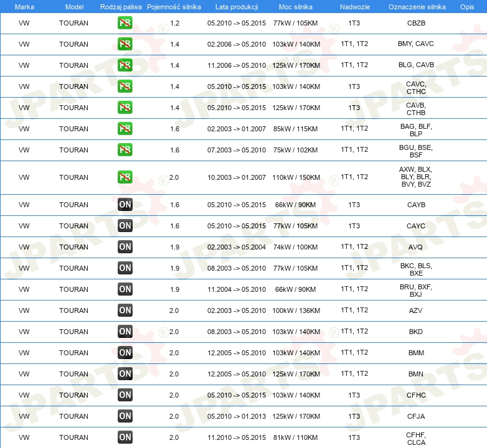This screenshot has height=448, width=487.
Task: Click engine power 100kW / 136KM
Action: [x=296, y=310]
